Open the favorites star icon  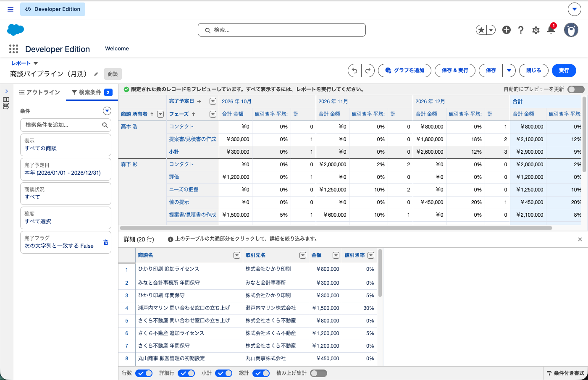481,30
